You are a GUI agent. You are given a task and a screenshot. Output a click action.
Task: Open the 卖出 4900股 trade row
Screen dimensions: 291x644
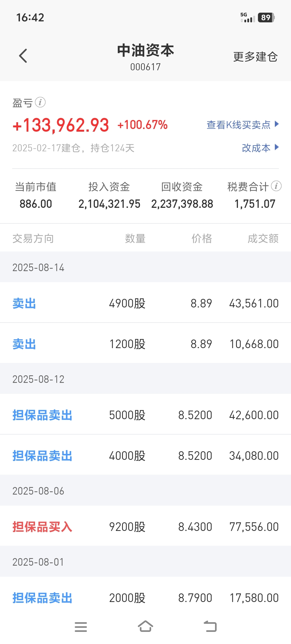pos(145,303)
